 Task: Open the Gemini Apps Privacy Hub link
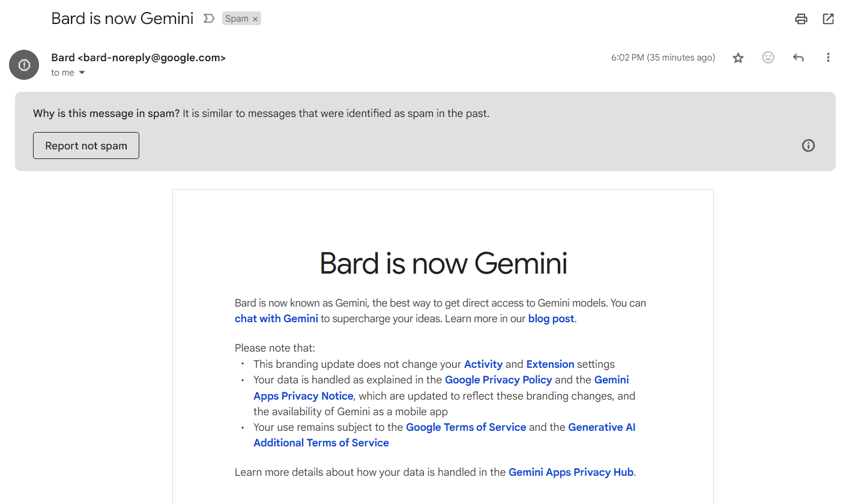coord(571,472)
